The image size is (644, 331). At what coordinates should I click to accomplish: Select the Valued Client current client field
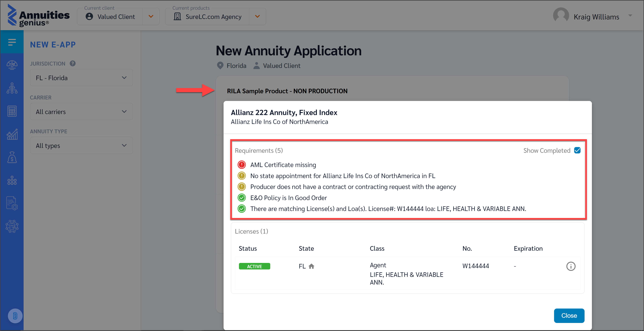110,17
